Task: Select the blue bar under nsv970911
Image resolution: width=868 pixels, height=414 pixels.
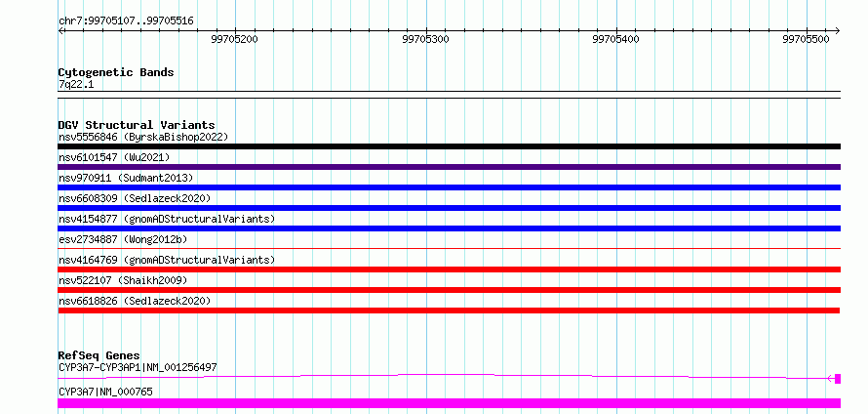Action: coord(449,187)
